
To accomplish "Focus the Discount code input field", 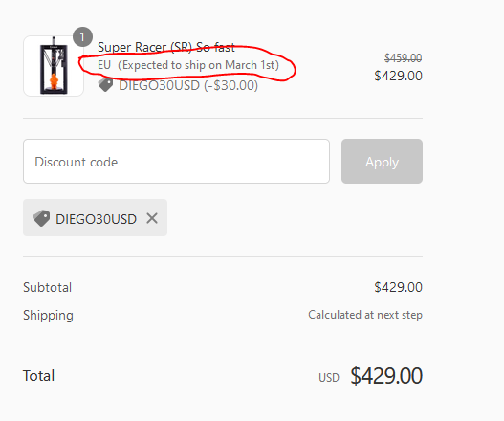I will 177,162.
